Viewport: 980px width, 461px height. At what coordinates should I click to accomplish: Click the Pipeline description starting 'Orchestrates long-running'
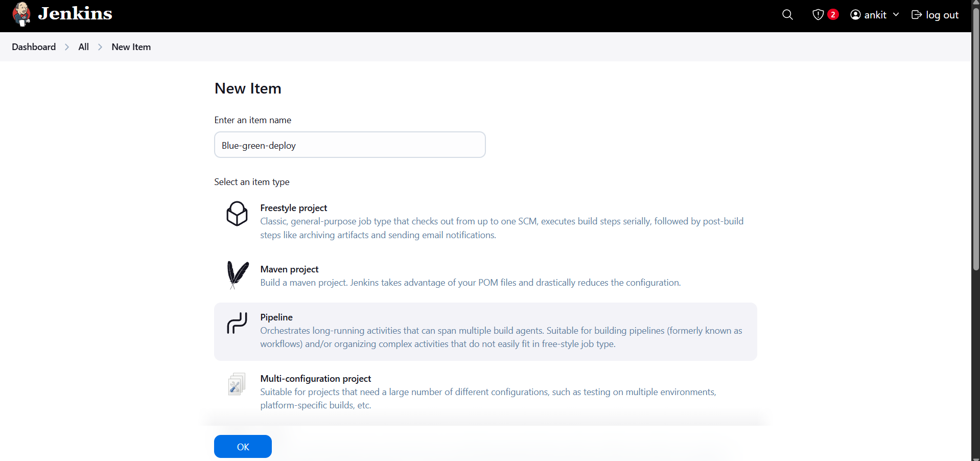pos(501,337)
